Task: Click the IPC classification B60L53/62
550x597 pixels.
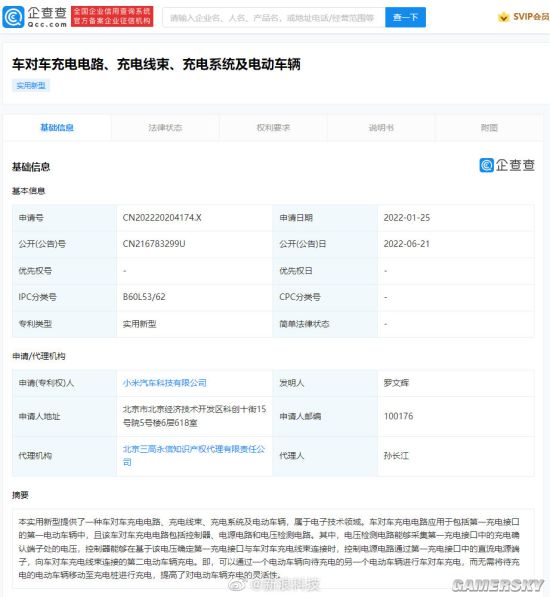Action: 144,297
